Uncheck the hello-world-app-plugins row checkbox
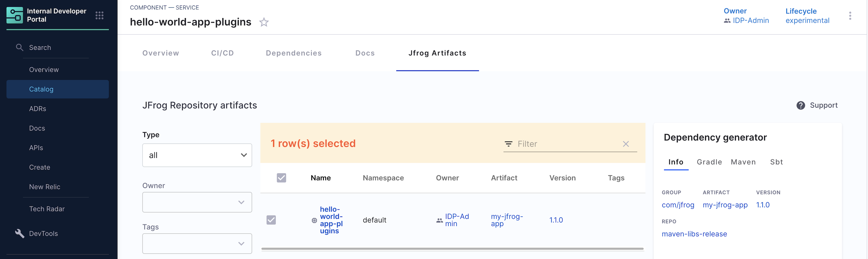868x259 pixels. point(271,220)
